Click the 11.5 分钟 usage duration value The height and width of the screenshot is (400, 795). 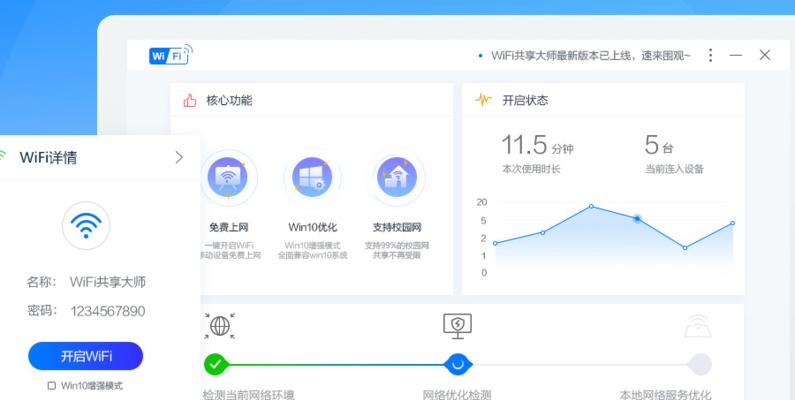pos(537,145)
